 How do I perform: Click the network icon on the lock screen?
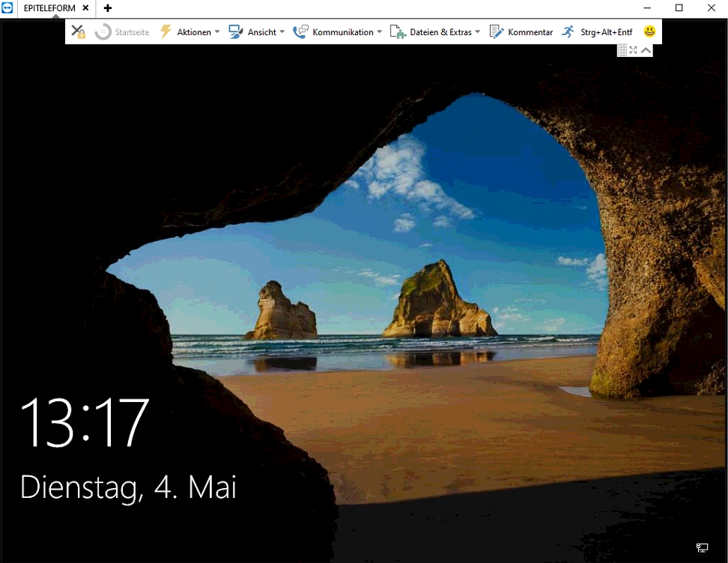[x=702, y=548]
